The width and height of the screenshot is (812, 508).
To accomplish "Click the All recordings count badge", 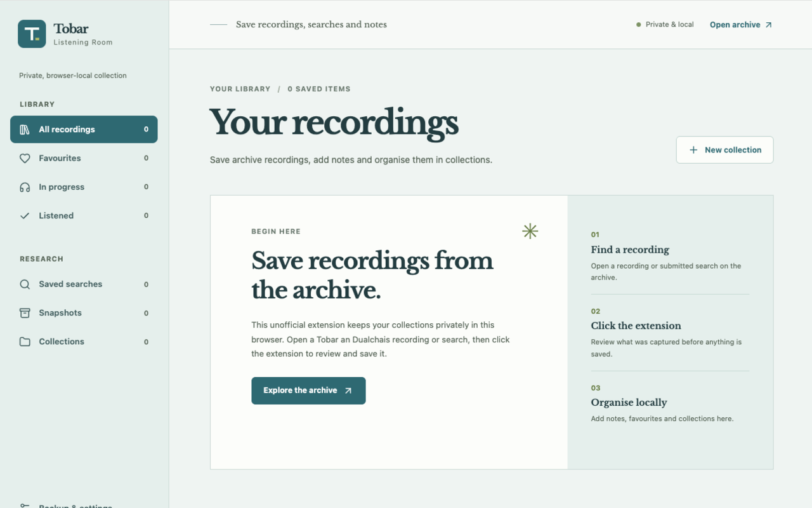I will 146,130.
